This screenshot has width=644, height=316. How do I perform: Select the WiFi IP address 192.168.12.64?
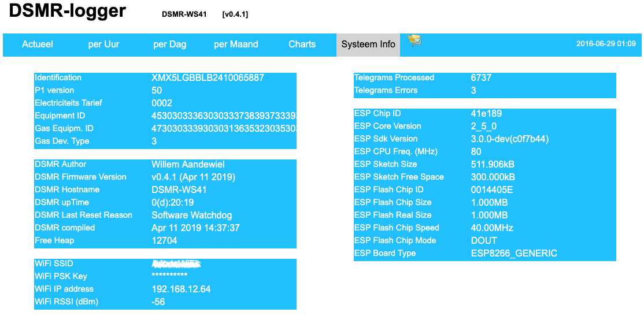[x=181, y=289]
